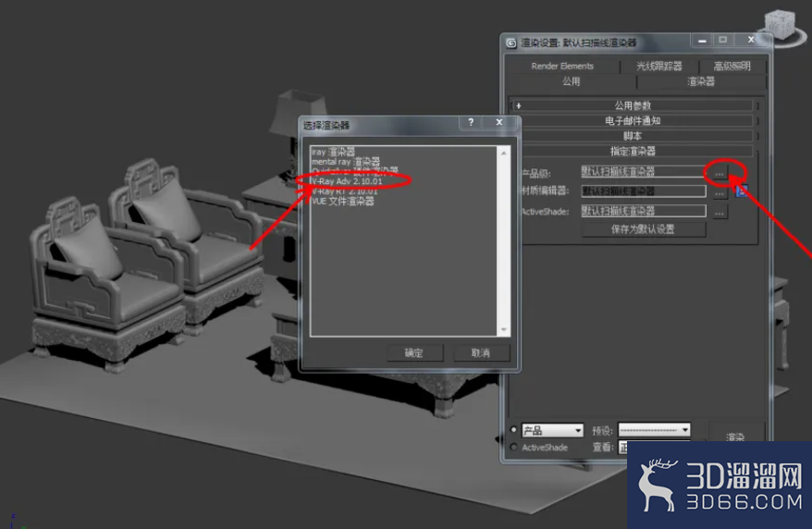Switch to the 渲染器 tab
Screen dimensions: 812x529
[701, 81]
